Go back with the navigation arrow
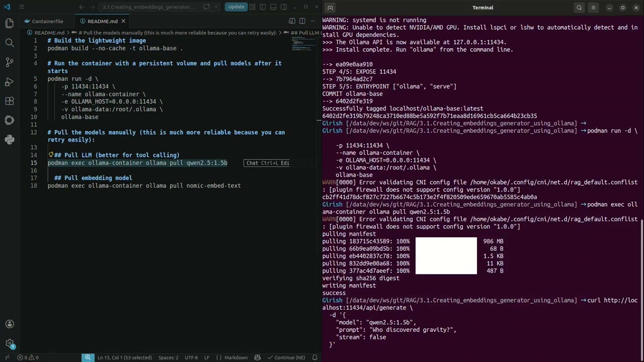 [x=82, y=7]
